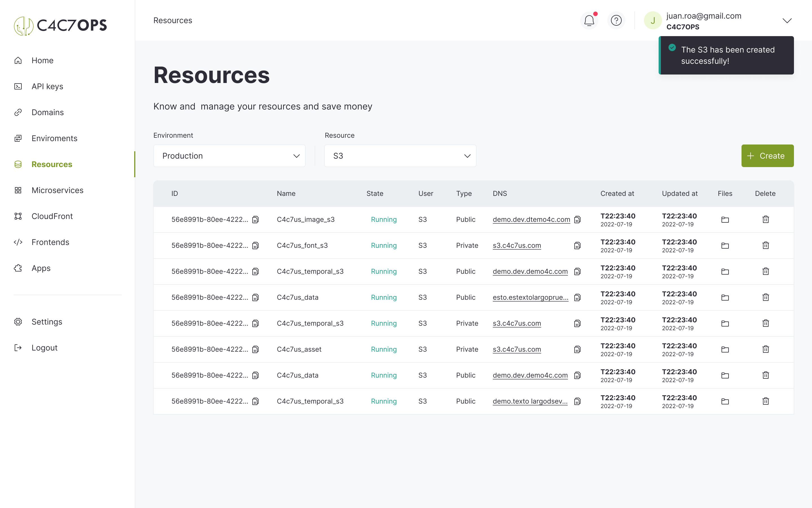Click the Updated at column header
Screen dimensions: 812x508
point(679,194)
